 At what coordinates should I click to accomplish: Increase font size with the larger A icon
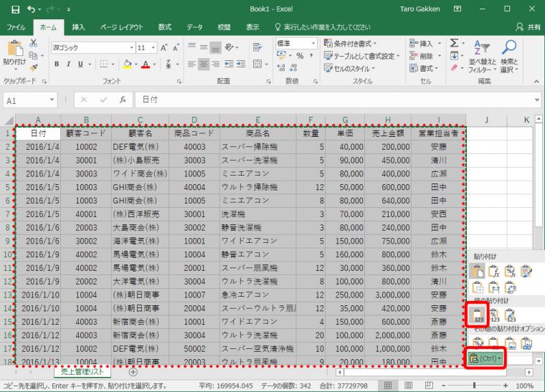[x=163, y=47]
